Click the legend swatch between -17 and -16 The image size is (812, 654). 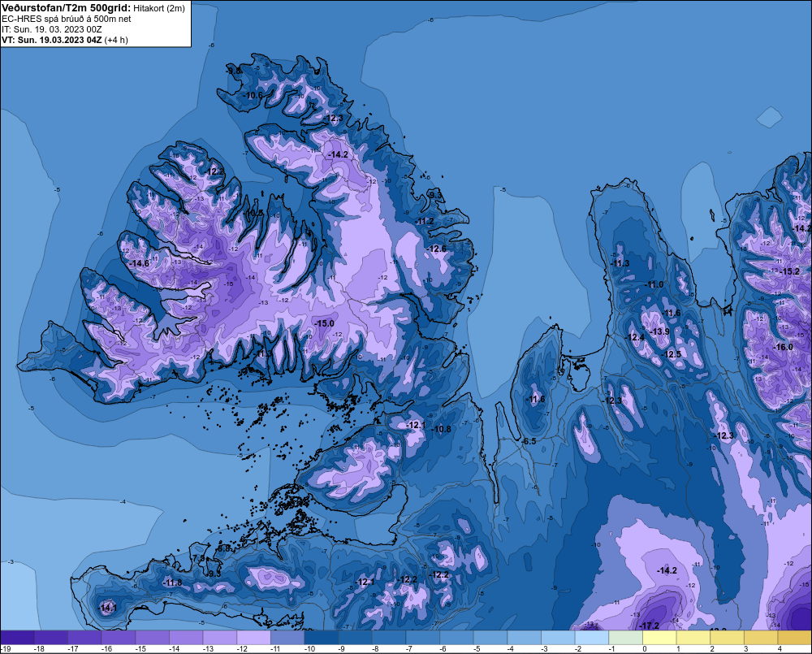85,638
